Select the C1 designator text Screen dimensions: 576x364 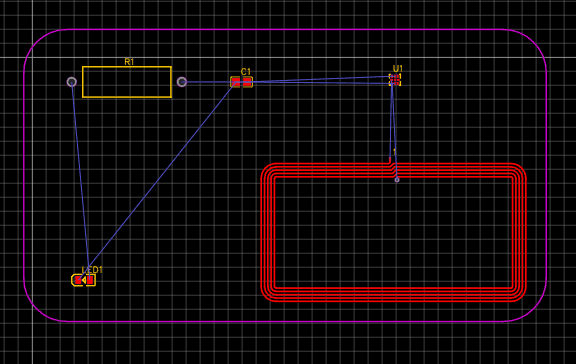point(246,71)
